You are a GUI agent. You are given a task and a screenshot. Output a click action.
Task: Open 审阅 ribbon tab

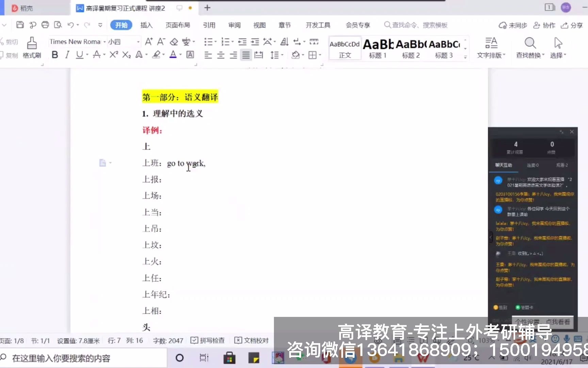click(x=234, y=25)
